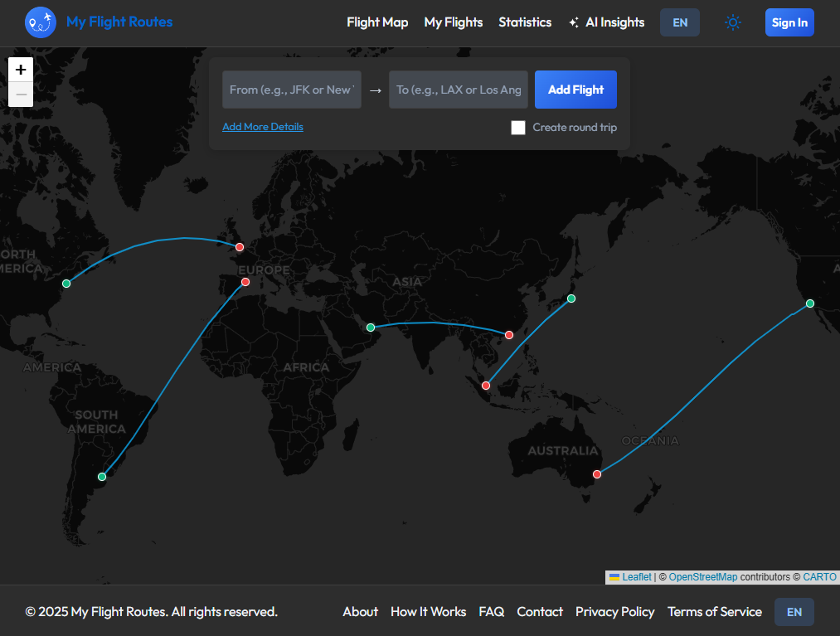Click the Sign In button

tap(789, 22)
